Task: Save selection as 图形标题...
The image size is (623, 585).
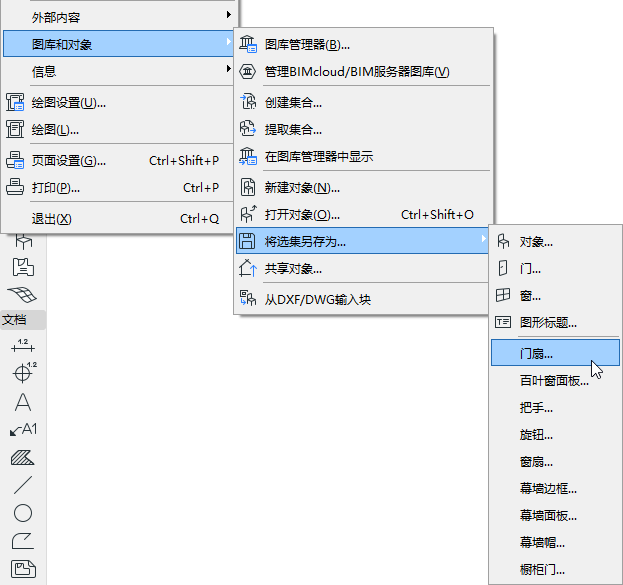Action: (x=555, y=322)
